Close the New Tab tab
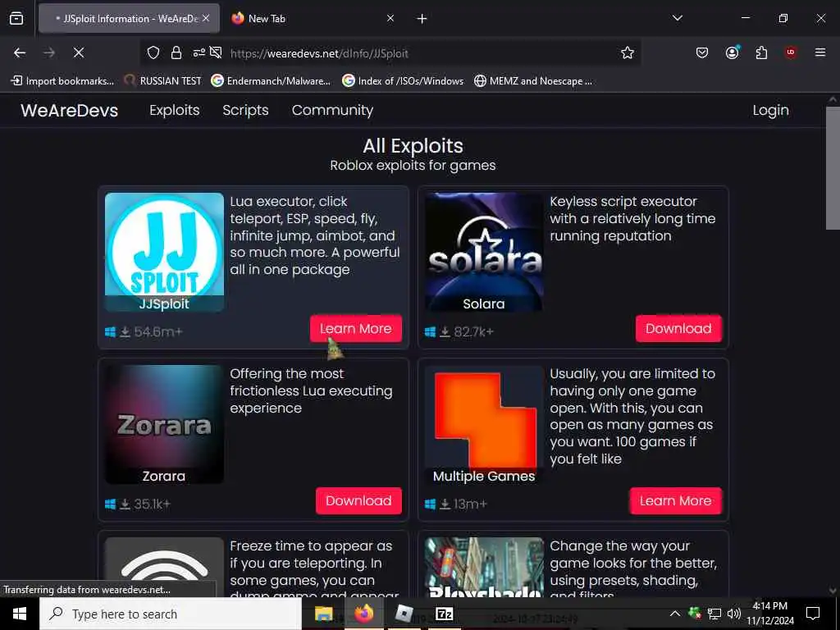 (x=390, y=19)
